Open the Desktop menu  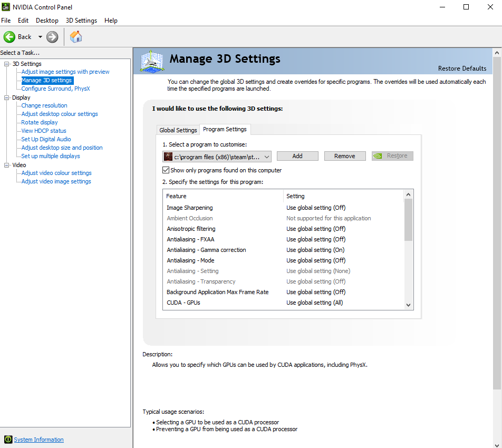47,21
